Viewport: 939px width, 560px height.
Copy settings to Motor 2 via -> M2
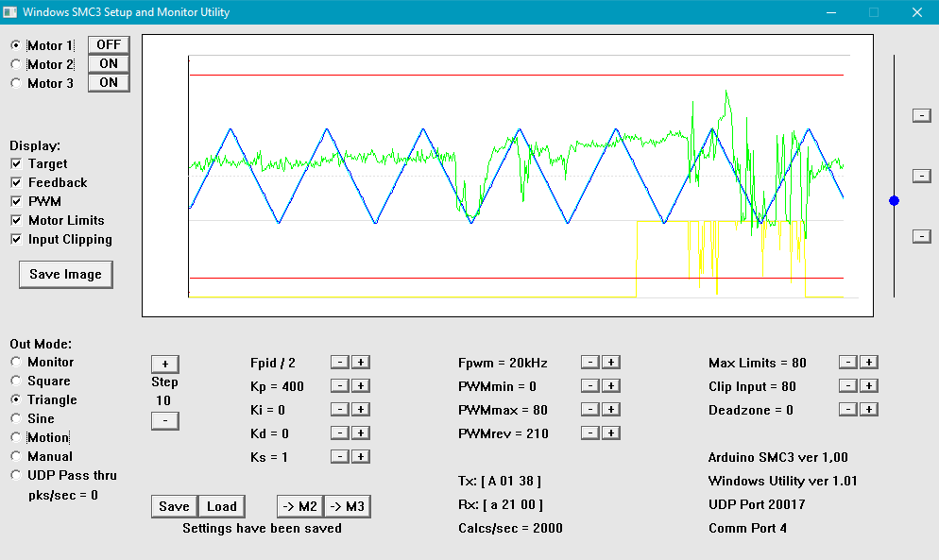[x=299, y=506]
